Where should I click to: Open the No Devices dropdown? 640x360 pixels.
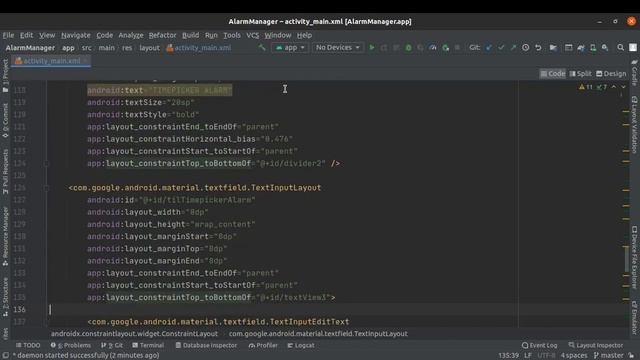[x=338, y=48]
